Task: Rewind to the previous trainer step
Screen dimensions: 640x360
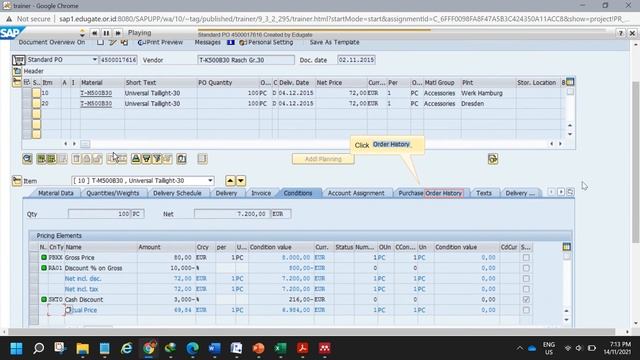Action: [94, 33]
